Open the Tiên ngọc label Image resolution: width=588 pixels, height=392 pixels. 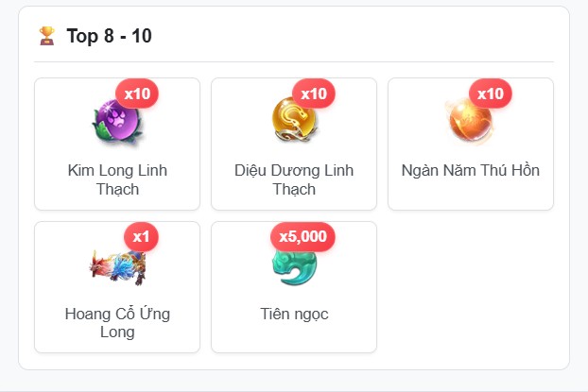point(294,314)
